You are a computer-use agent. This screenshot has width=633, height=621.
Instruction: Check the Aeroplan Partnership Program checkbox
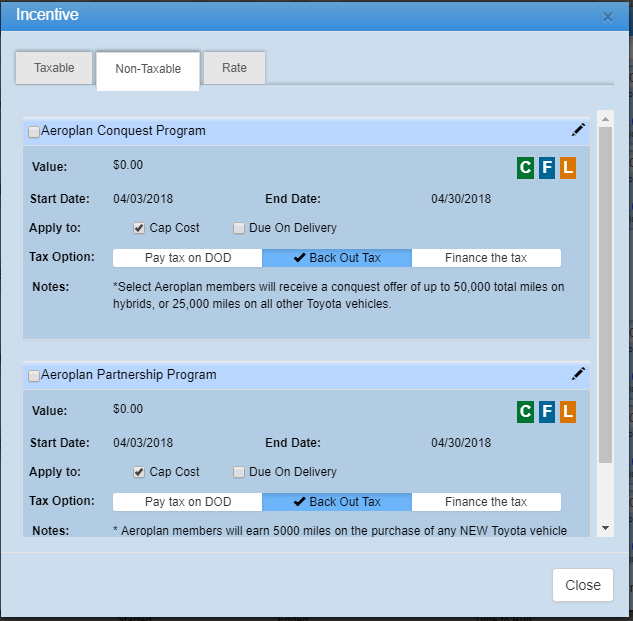point(34,376)
